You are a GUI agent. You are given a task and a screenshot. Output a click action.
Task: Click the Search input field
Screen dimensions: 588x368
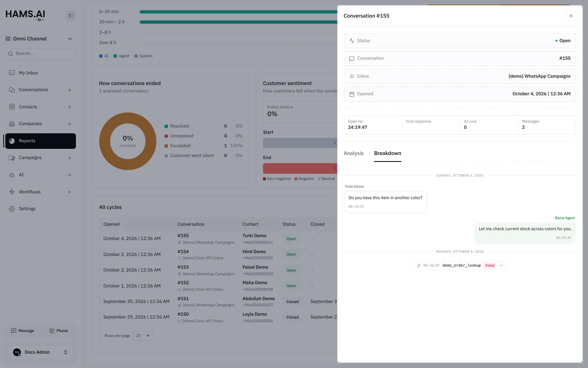click(x=40, y=53)
